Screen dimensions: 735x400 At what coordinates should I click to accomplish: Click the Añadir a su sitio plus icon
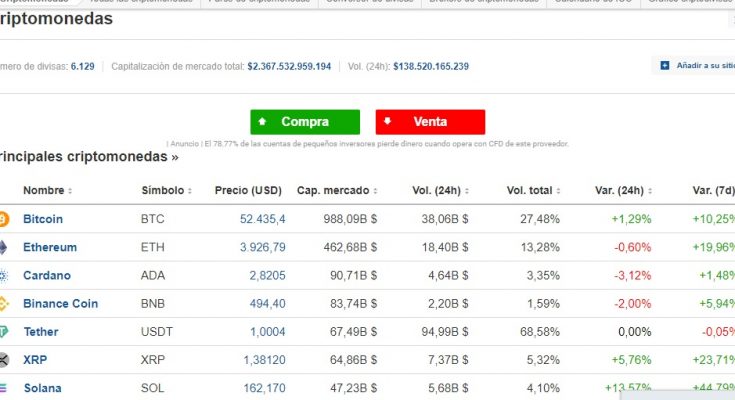[664, 66]
